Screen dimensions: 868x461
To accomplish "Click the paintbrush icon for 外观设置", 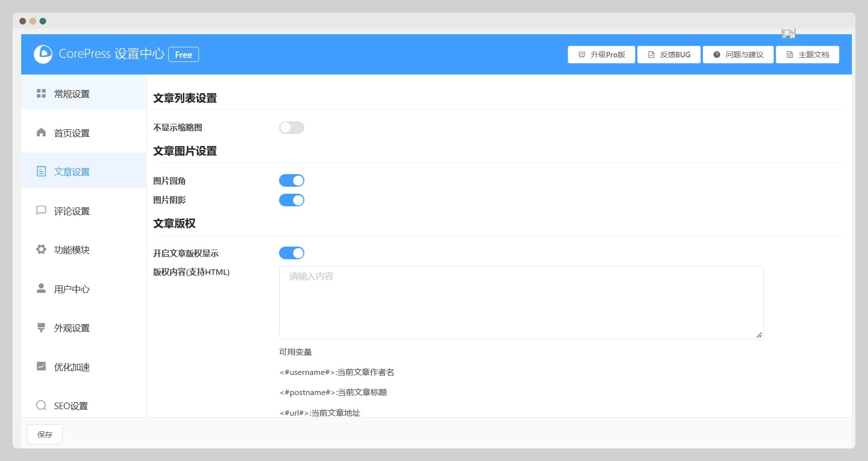I will [41, 328].
